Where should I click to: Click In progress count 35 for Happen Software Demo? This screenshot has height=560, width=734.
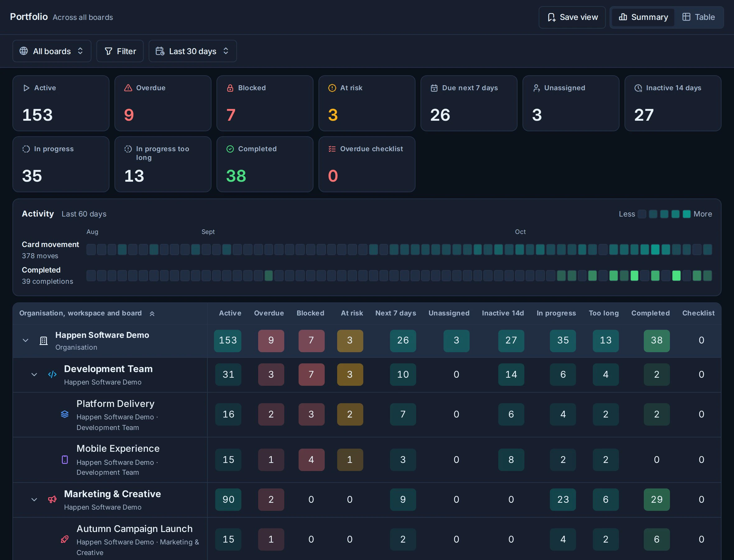[x=563, y=341]
